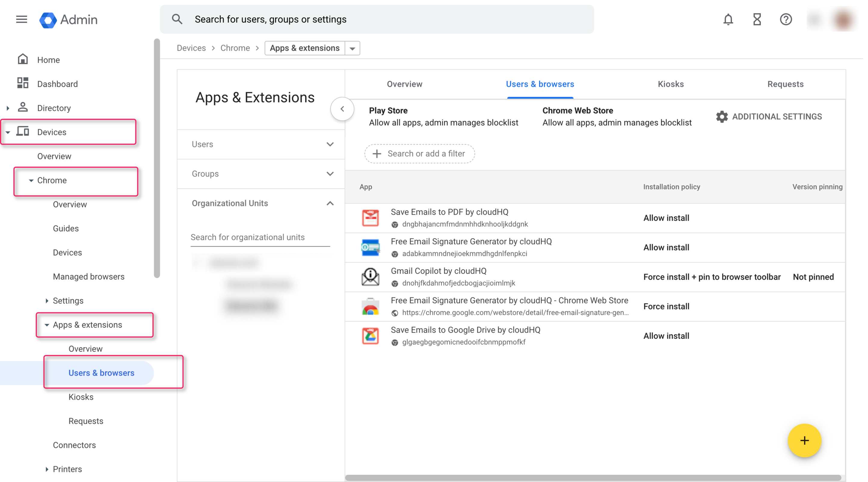Open the hamburger main menu
This screenshot has height=482, width=868.
click(22, 19)
